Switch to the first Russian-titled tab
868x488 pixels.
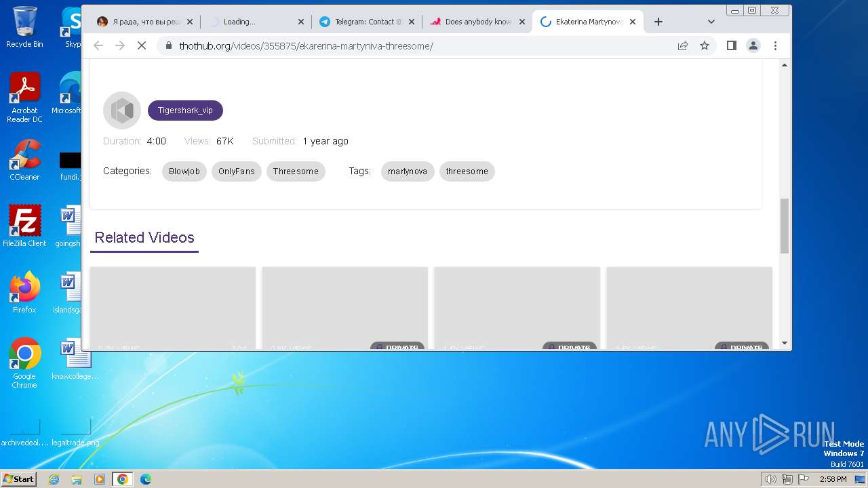[x=145, y=22]
